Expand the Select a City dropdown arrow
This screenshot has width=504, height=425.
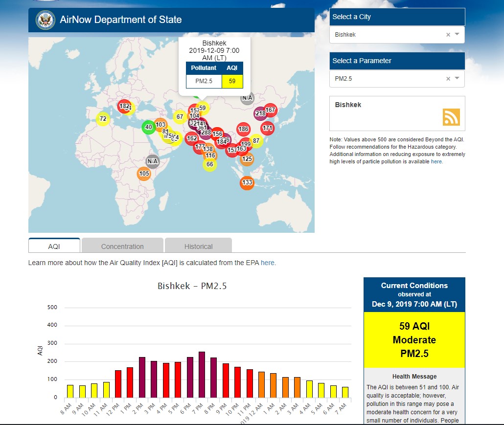click(457, 35)
